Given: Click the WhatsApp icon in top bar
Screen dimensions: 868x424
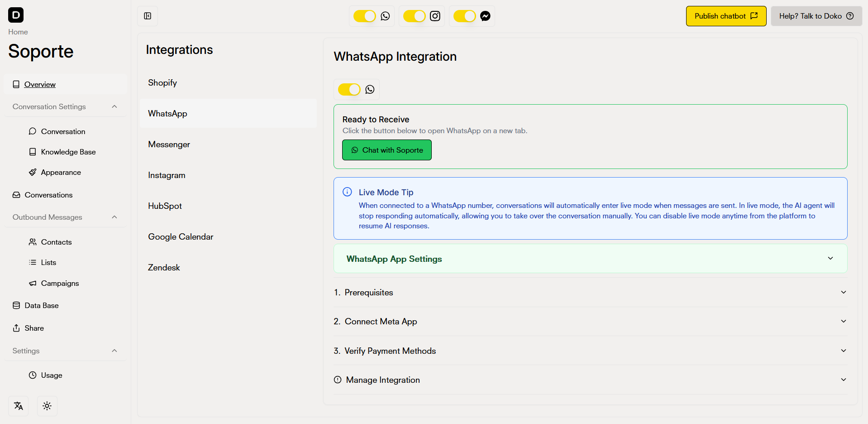Looking at the screenshot, I should tap(385, 16).
